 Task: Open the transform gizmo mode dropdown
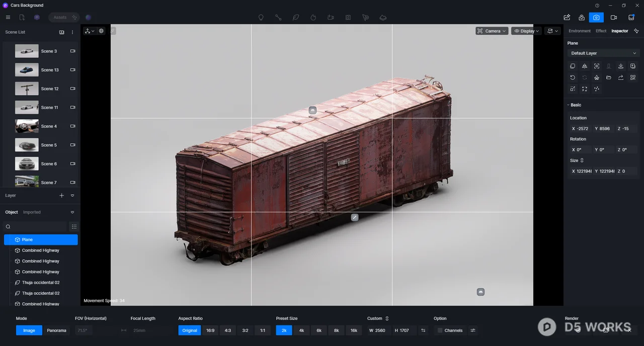90,31
